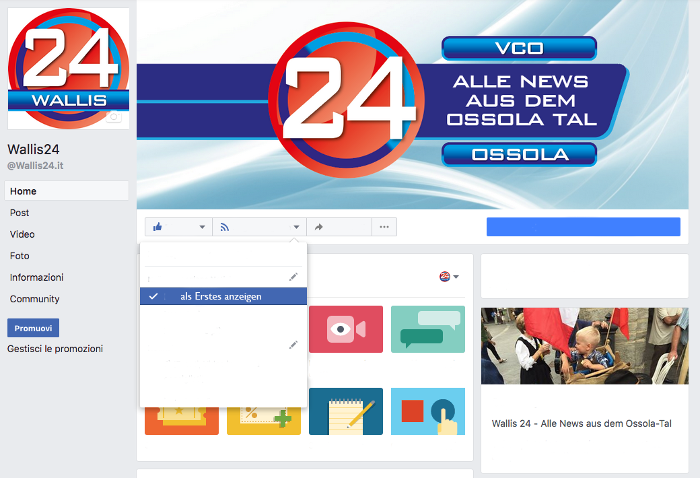Viewport: 700px width, 478px height.
Task: Open the RSS follow button dropdown
Action: tap(259, 227)
